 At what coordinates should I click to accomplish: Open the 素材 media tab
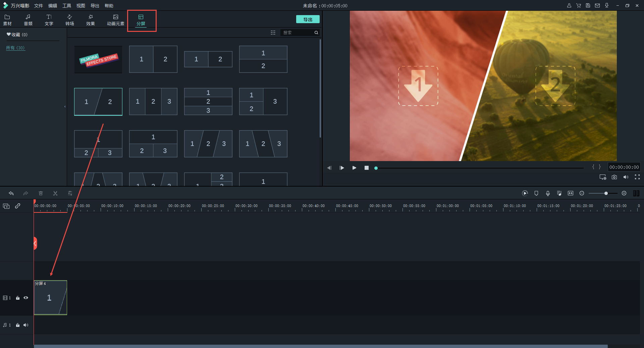[x=7, y=20]
